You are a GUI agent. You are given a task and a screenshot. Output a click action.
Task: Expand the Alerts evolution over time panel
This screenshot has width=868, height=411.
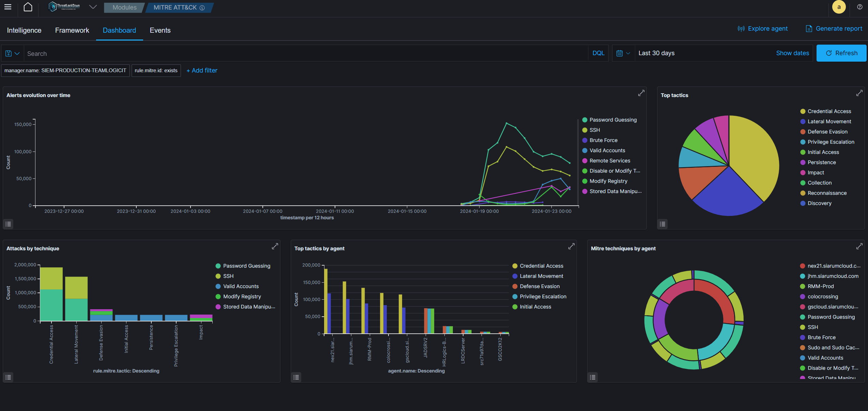[641, 93]
